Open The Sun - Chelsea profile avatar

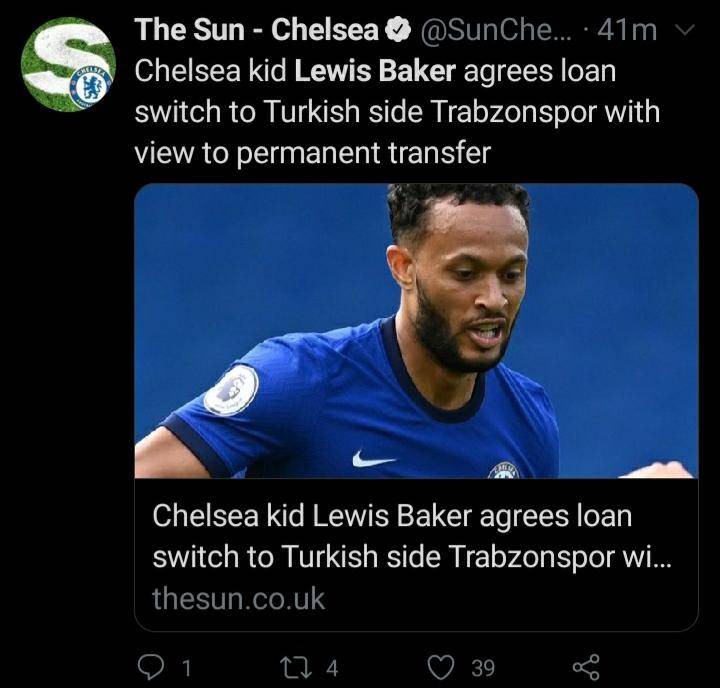[x=69, y=64]
